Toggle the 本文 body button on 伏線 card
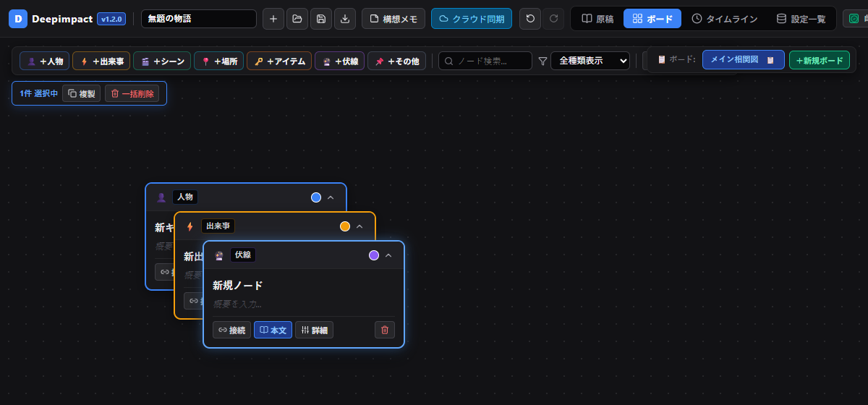 (x=273, y=330)
